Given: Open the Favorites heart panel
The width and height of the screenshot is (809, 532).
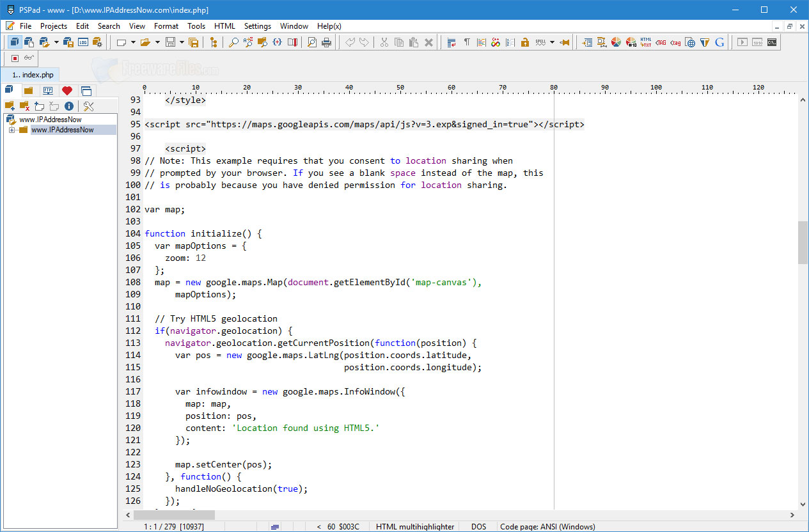Looking at the screenshot, I should (67, 90).
